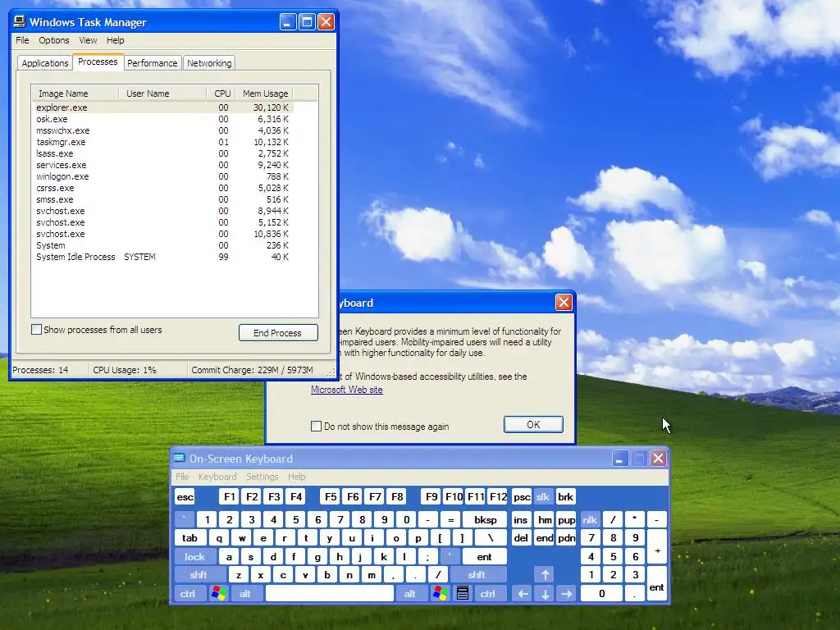Viewport: 840px width, 630px height.
Task: Click Task Manager title bar icon
Action: click(20, 22)
